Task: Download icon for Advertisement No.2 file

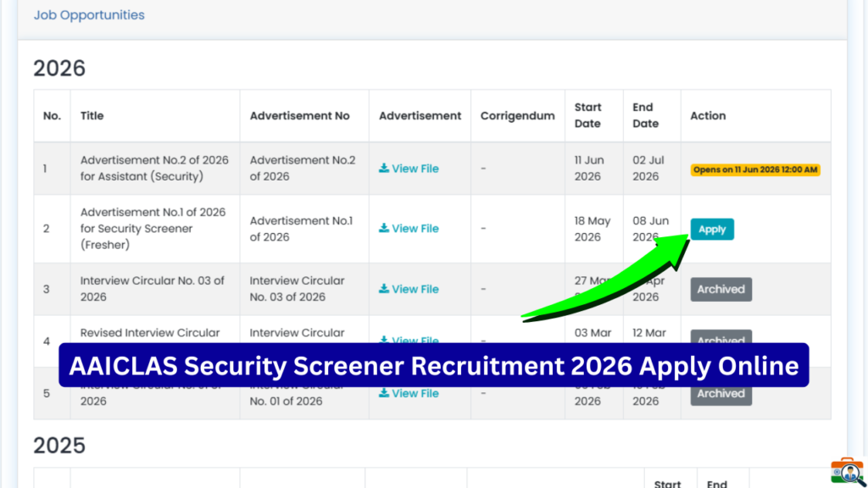Action: coord(384,168)
